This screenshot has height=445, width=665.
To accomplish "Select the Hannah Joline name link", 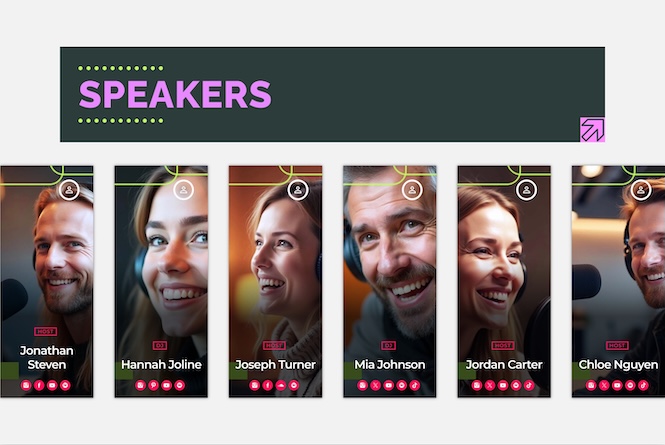I will (x=161, y=364).
